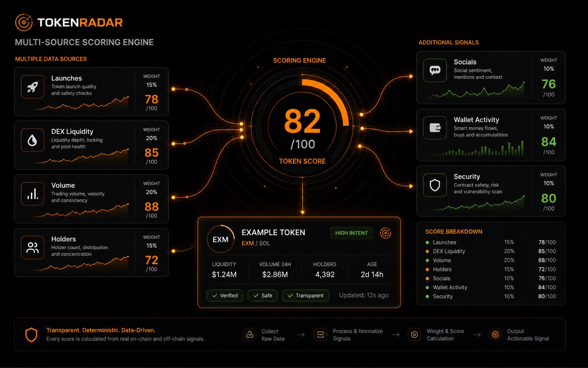Click the EXAMPLE TOKEN title

click(274, 233)
